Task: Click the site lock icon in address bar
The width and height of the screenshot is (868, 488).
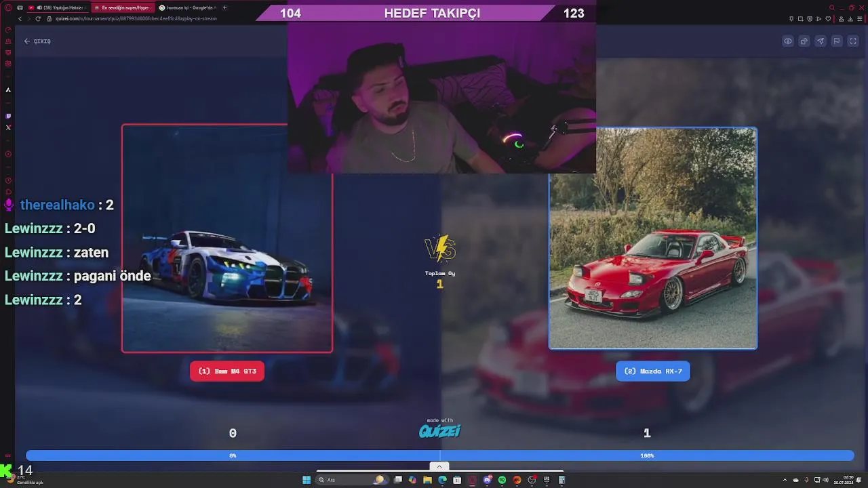Action: (50, 19)
